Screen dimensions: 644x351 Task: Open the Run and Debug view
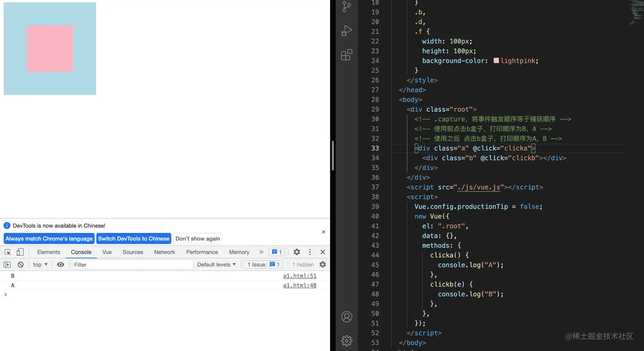[347, 30]
